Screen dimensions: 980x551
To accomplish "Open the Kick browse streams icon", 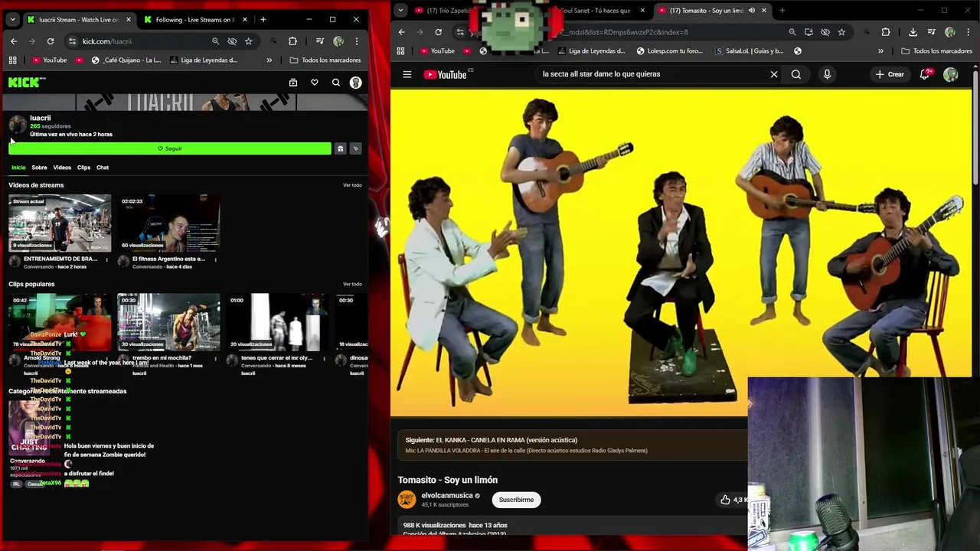I will point(293,83).
